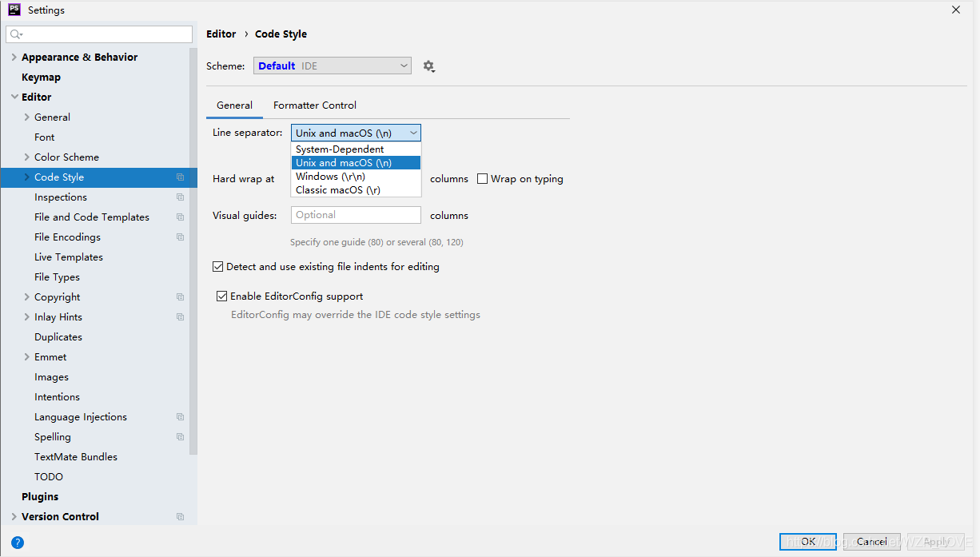This screenshot has height=557, width=980.
Task: Select Duplicates item
Action: 58,337
